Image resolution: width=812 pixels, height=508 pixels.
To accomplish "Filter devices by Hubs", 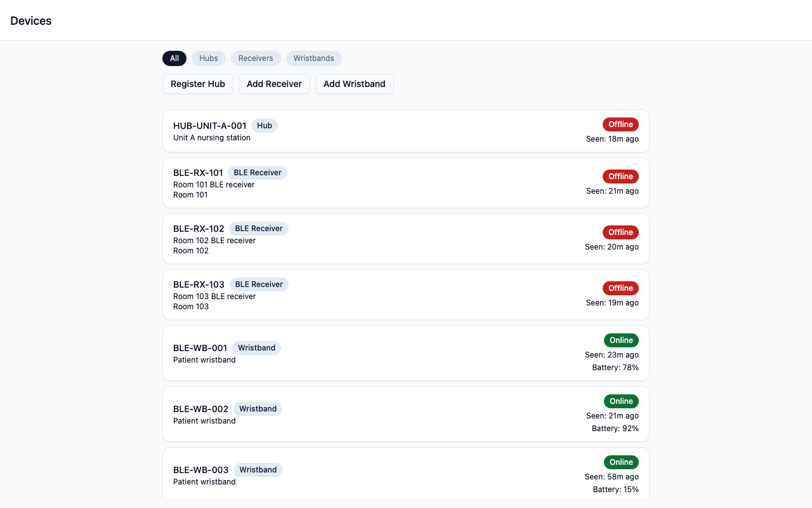I will 208,58.
